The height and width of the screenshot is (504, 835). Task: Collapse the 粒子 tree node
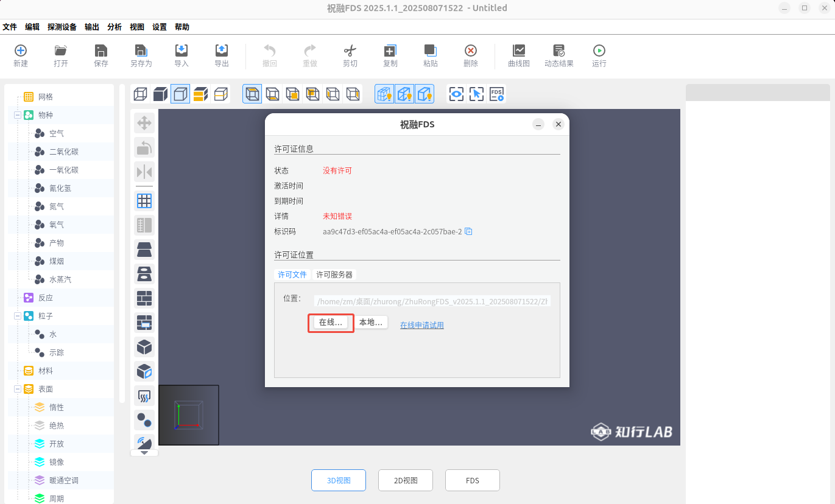click(x=18, y=316)
